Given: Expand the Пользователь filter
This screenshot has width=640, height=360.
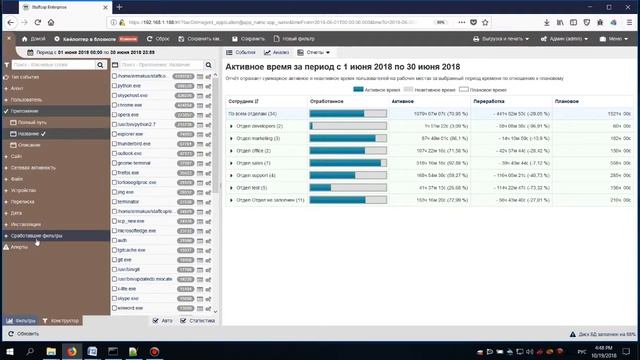Looking at the screenshot, I should (x=6, y=100).
